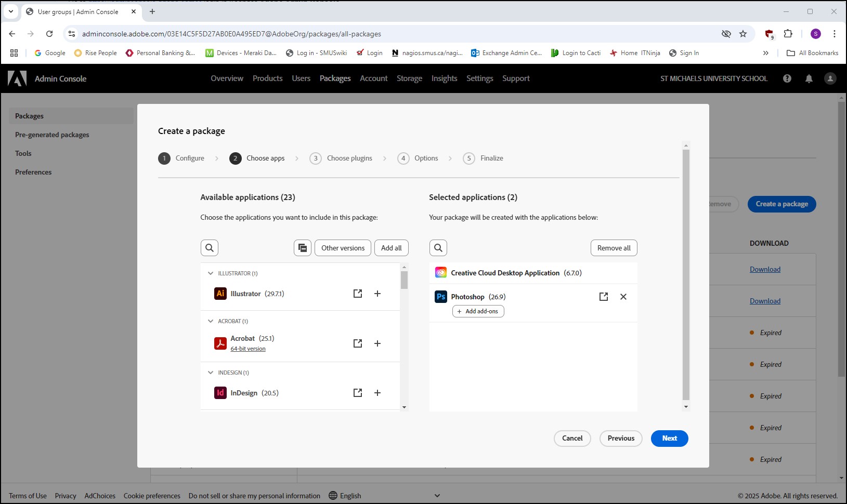The width and height of the screenshot is (847, 504).
Task: Click the Photoshop Ps app icon
Action: [x=441, y=297]
